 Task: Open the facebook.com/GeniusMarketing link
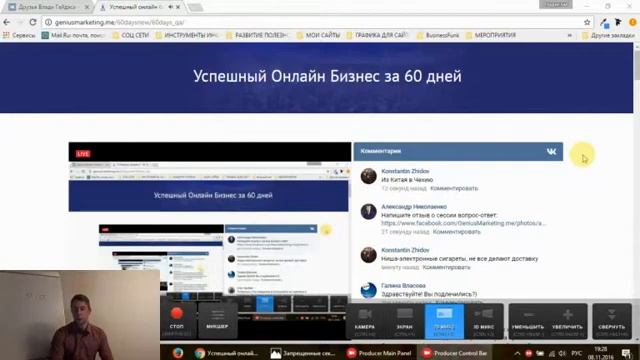[x=463, y=223]
